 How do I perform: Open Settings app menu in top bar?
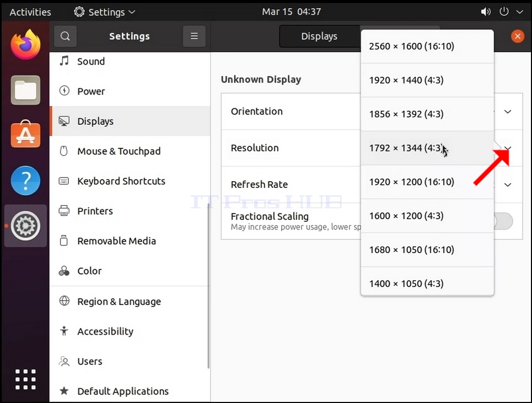[104, 12]
